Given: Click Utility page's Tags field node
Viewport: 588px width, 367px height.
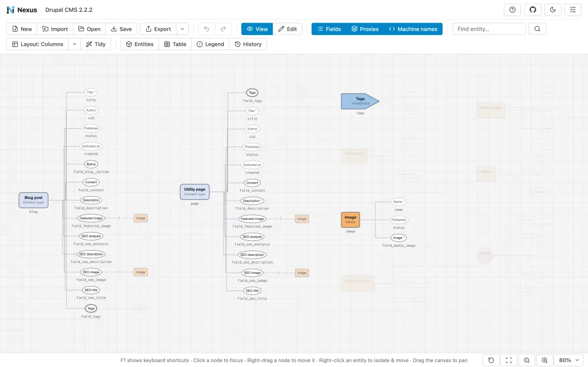Looking at the screenshot, I should [252, 93].
